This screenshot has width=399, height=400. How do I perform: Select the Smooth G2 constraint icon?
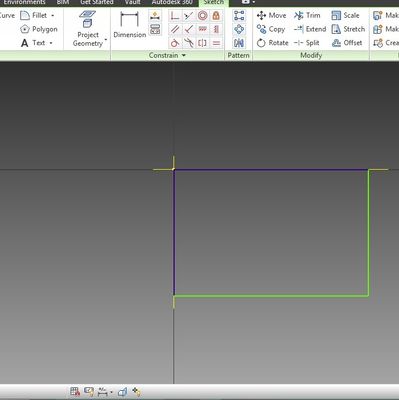[x=189, y=43]
